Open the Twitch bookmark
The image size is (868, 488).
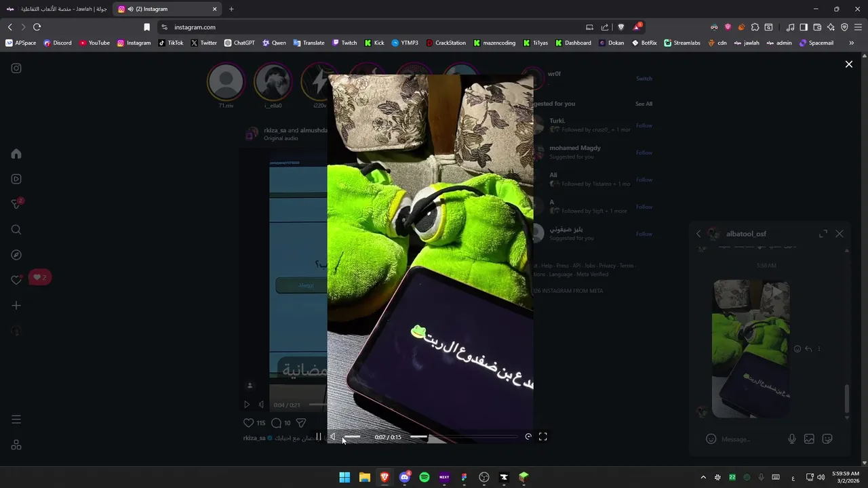coord(344,43)
